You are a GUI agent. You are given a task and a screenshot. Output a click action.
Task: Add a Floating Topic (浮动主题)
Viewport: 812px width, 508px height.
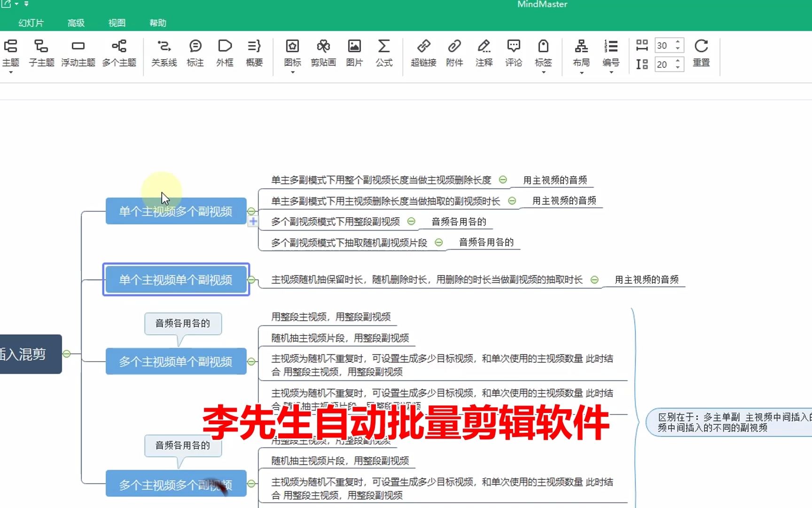pyautogui.click(x=78, y=53)
